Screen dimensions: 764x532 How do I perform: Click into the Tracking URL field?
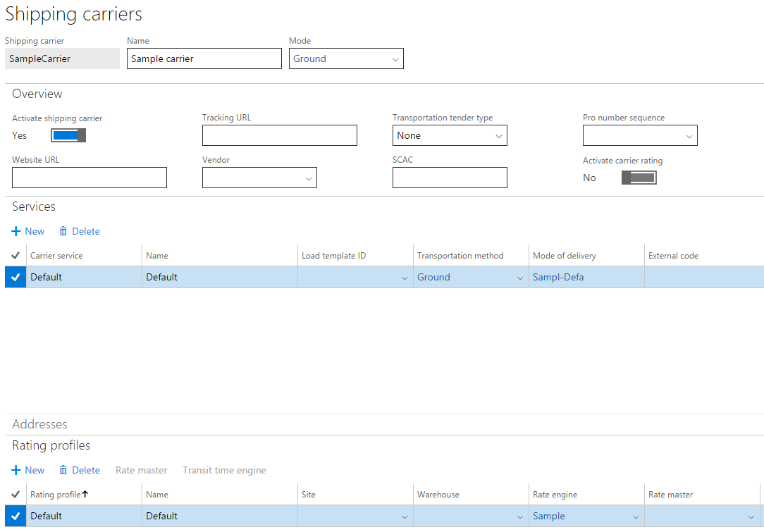click(x=279, y=135)
